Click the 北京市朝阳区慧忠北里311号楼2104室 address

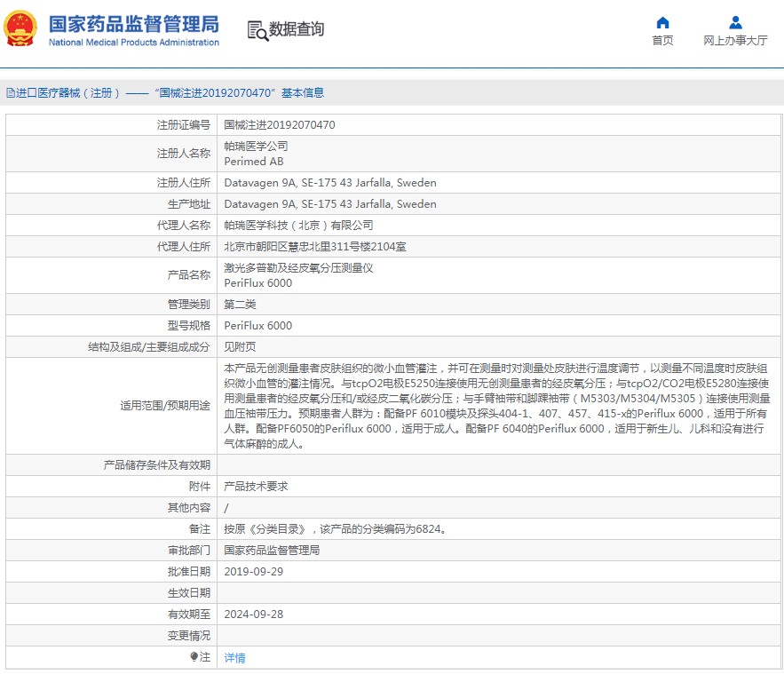(315, 247)
